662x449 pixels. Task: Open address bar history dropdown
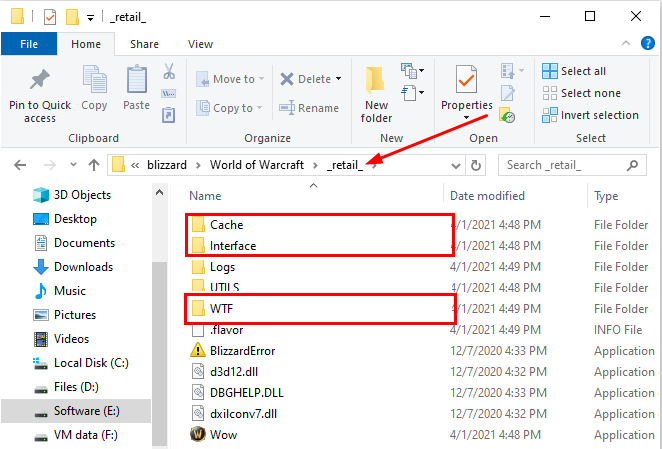(456, 166)
